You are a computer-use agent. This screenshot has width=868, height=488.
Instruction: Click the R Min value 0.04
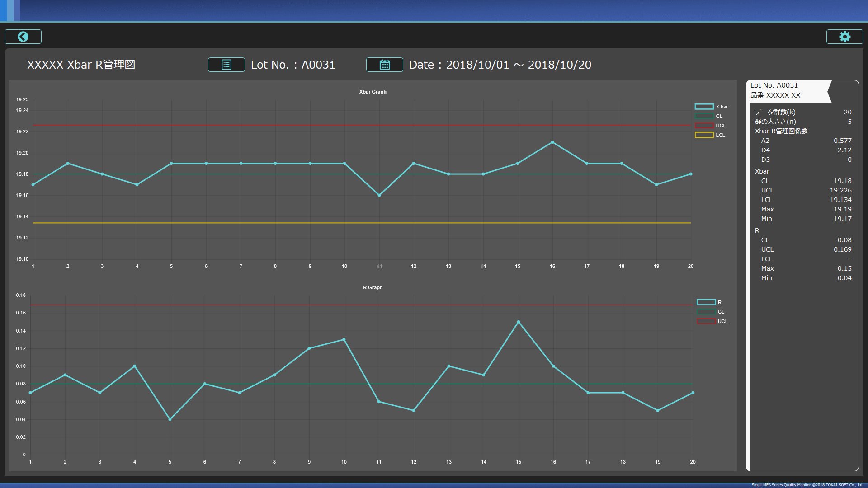844,278
